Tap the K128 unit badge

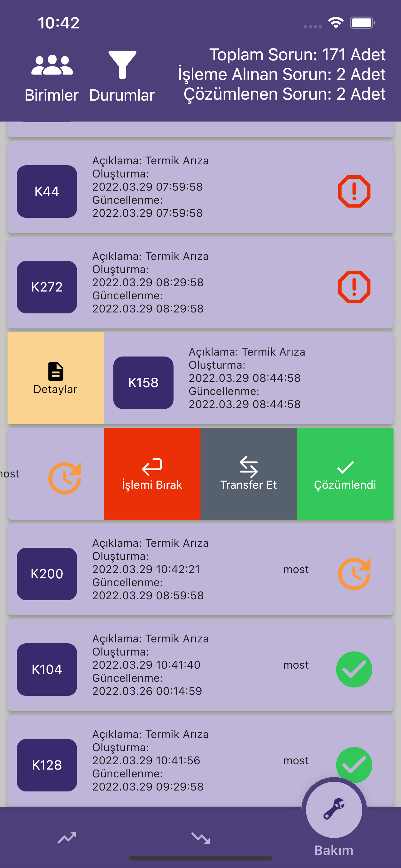[47, 765]
